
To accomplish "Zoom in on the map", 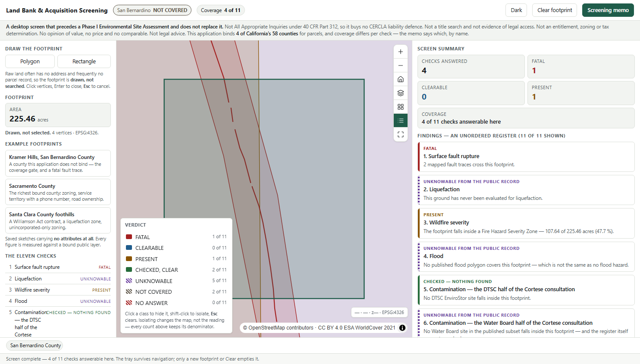I will click(x=401, y=52).
